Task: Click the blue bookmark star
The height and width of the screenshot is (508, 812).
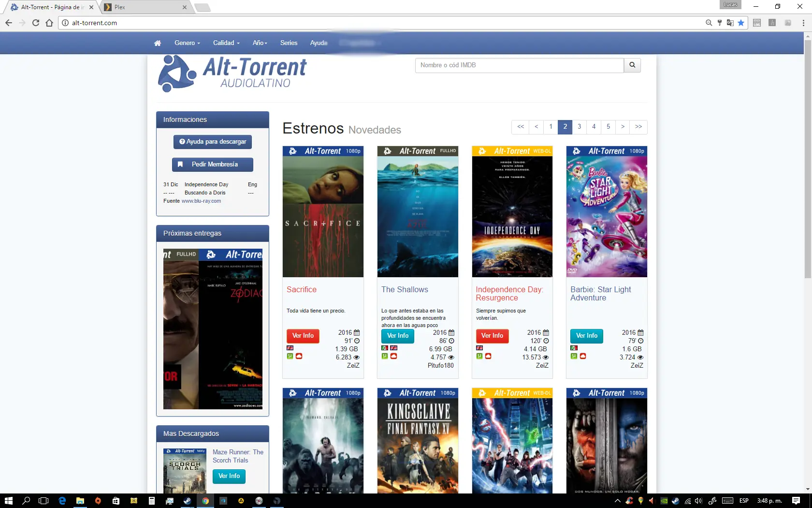Action: click(x=741, y=23)
